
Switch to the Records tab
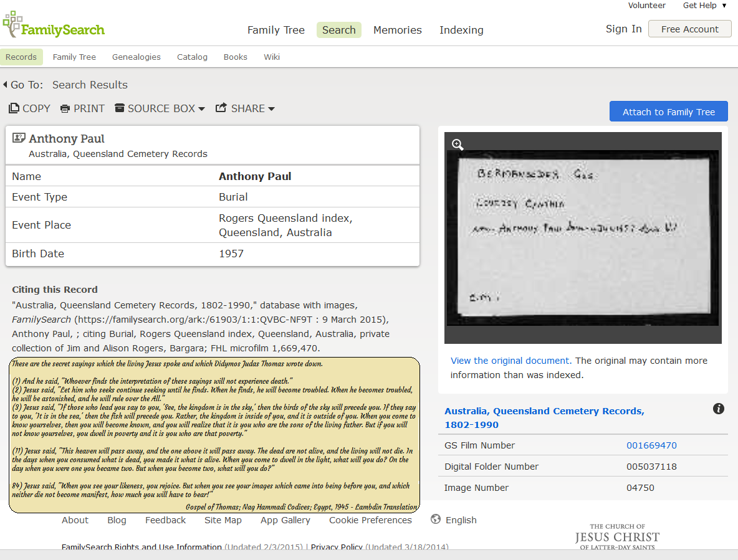[x=21, y=57]
